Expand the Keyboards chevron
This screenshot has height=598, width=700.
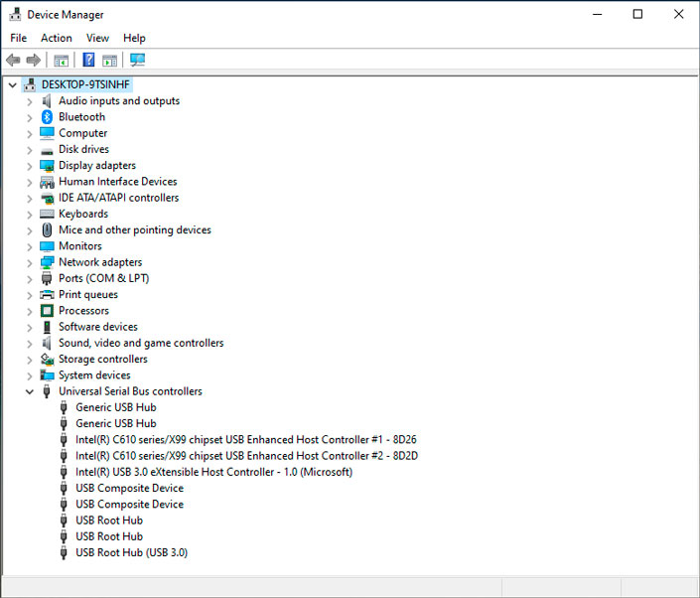(30, 215)
